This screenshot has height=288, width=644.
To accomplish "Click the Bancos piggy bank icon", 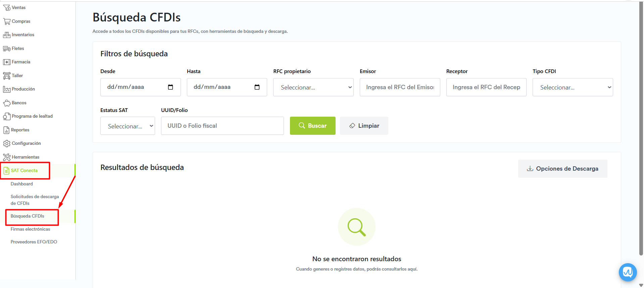I will click(6, 103).
